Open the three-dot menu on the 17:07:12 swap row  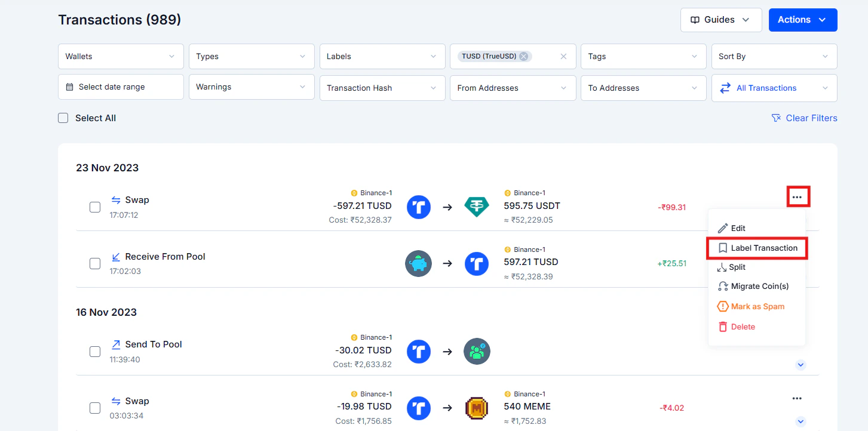pos(798,197)
